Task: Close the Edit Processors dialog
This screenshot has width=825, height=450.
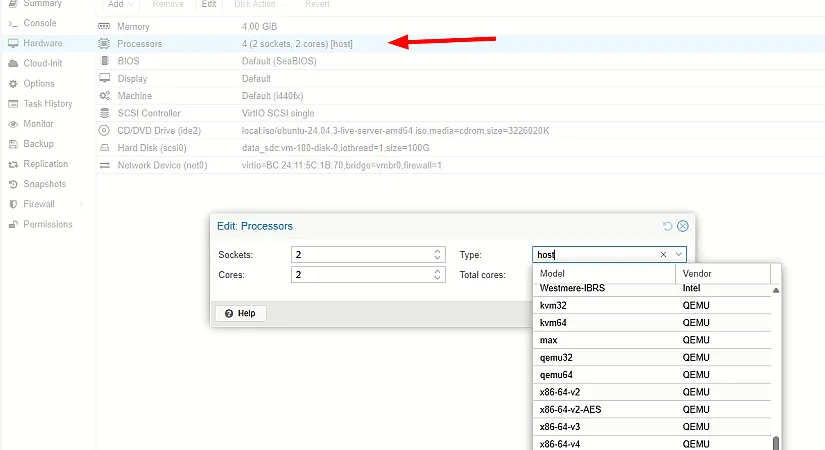Action: (x=683, y=226)
